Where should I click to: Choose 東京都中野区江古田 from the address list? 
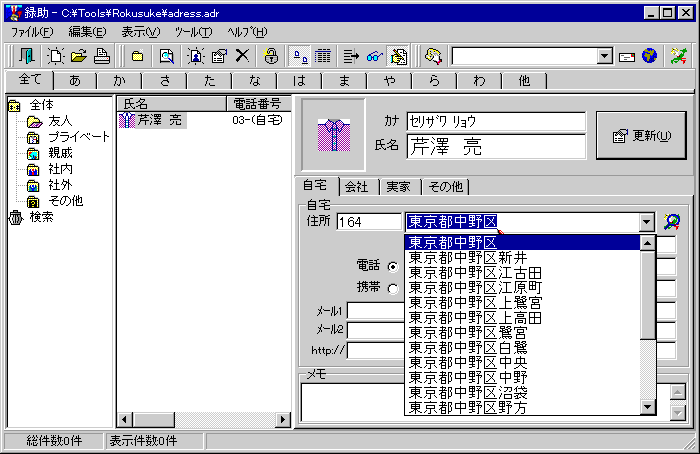[522, 273]
